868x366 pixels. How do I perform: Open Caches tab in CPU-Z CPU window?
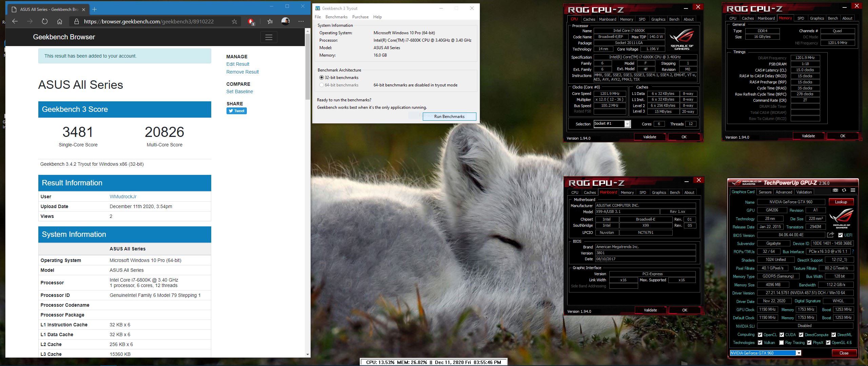pos(589,19)
